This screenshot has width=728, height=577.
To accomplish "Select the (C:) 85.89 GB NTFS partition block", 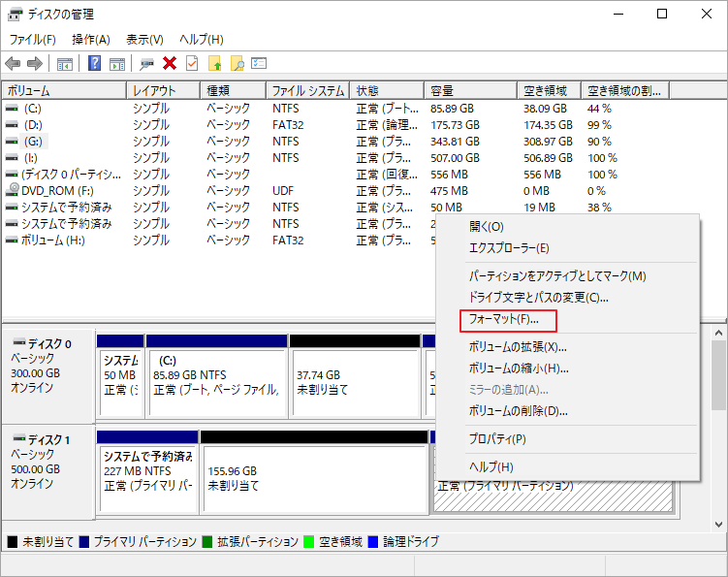I will click(x=216, y=376).
